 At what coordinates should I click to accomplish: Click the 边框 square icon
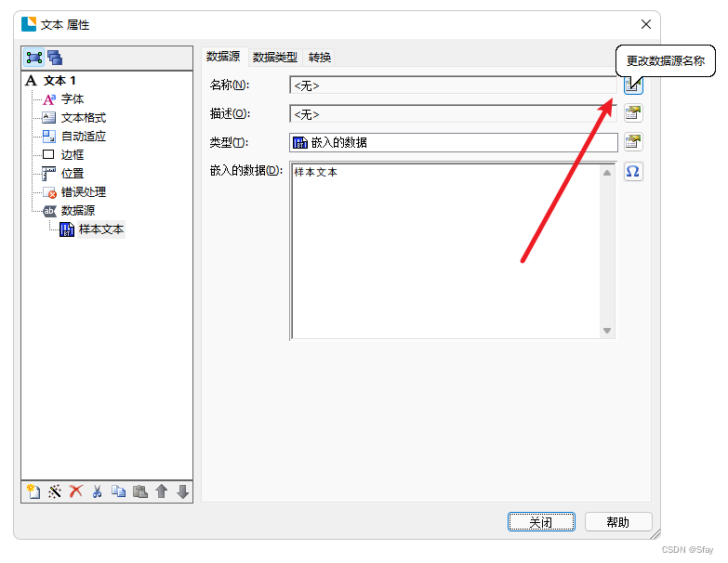[48, 154]
